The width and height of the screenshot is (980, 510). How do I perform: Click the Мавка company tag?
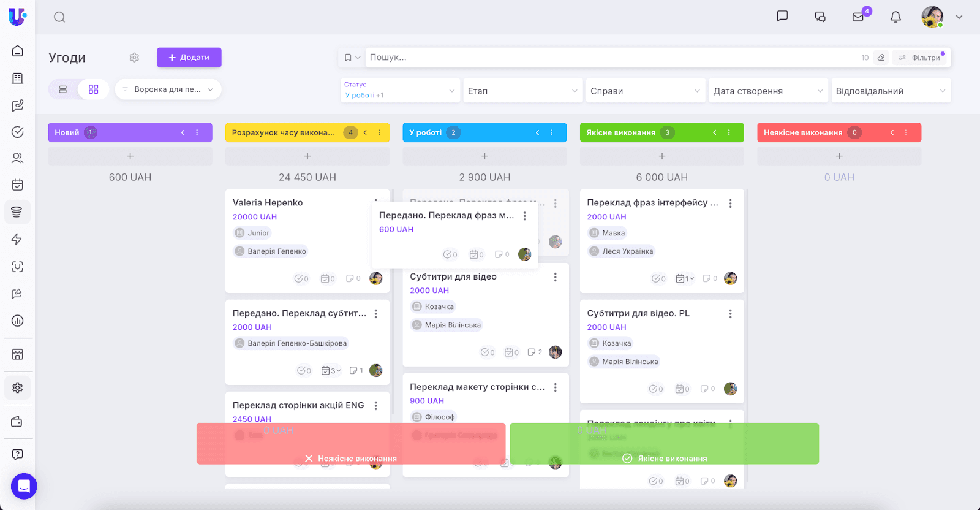coord(607,233)
